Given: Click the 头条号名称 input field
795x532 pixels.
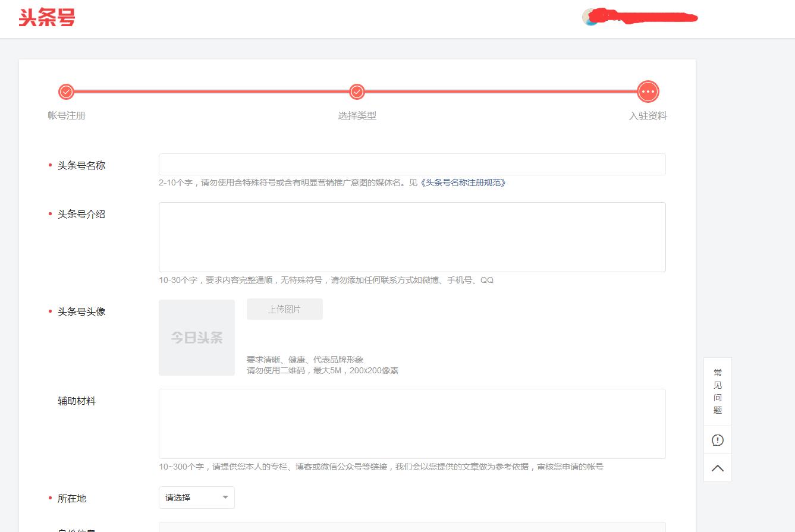Looking at the screenshot, I should pos(412,164).
